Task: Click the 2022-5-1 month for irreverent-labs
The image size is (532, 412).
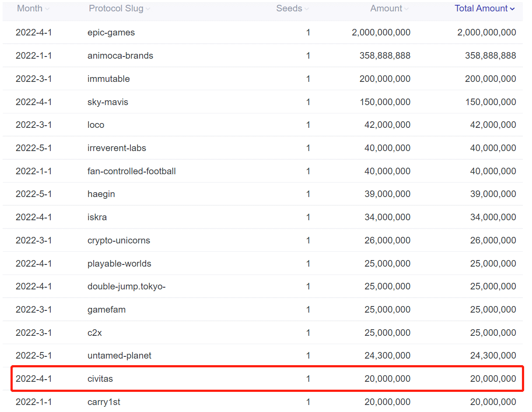Action: 34,148
